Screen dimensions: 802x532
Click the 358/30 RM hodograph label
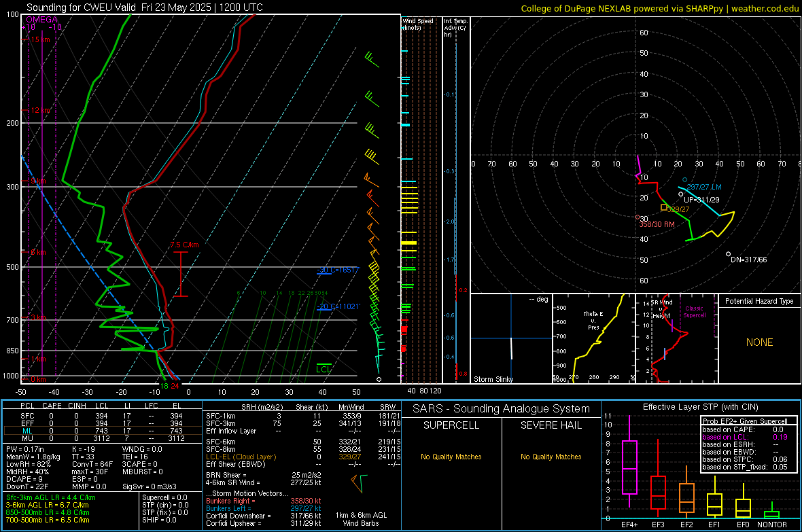click(x=657, y=225)
